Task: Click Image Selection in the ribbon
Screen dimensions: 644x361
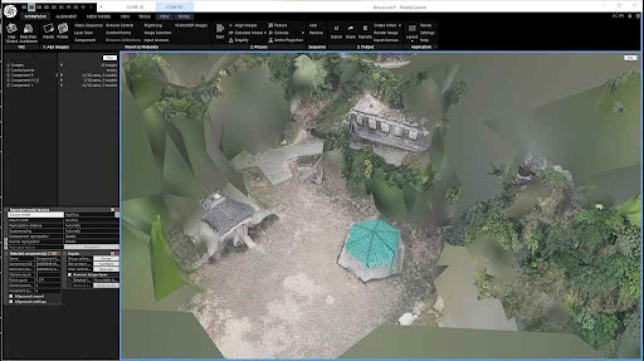Action: pos(157,33)
